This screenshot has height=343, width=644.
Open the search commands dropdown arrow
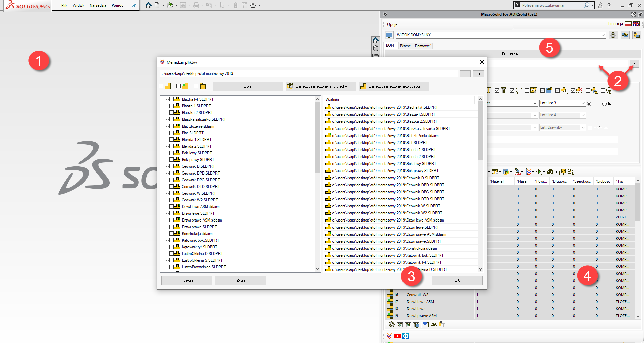[x=593, y=5]
